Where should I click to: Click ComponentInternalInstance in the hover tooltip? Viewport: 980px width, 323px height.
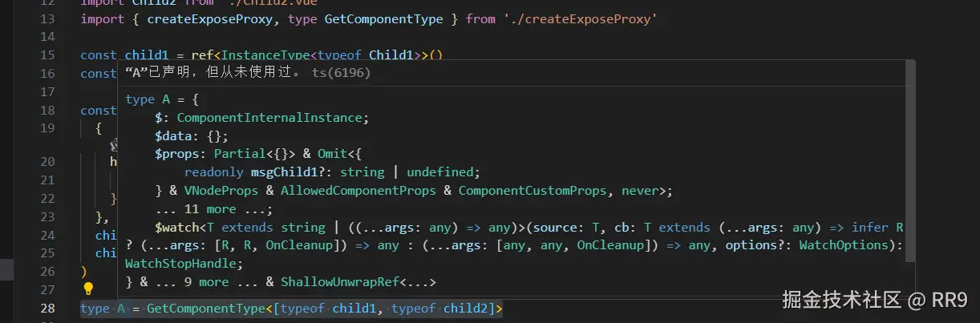tap(269, 118)
